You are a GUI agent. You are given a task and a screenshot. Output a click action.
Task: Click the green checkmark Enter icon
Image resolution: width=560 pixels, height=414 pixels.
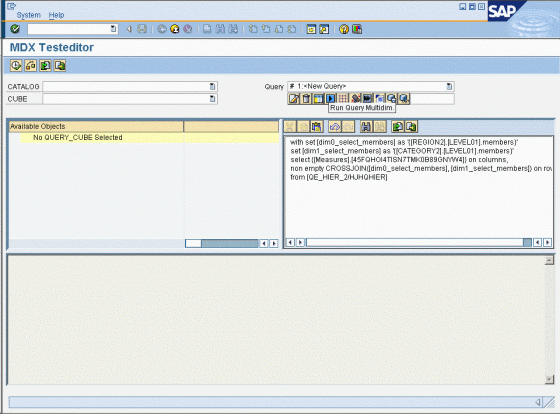tap(15, 29)
